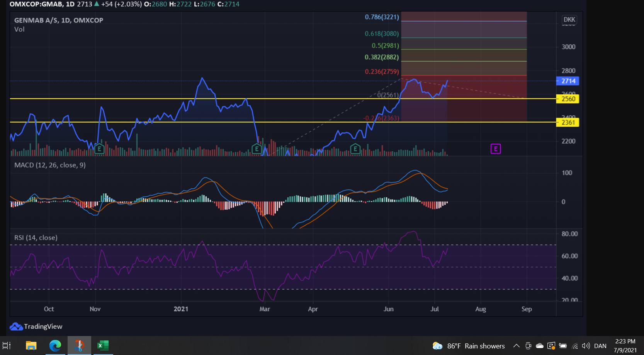This screenshot has height=355, width=644.
Task: Click the 2200 price axis label
Action: (568, 141)
